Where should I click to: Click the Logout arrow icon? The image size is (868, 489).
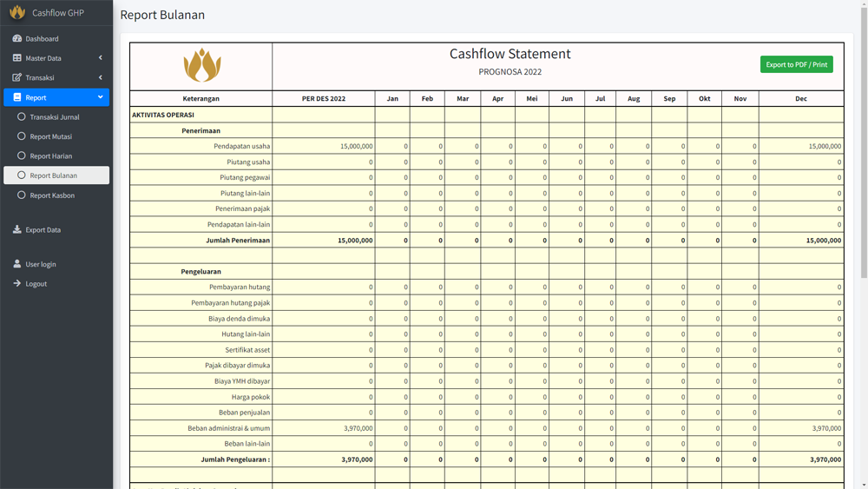[16, 283]
